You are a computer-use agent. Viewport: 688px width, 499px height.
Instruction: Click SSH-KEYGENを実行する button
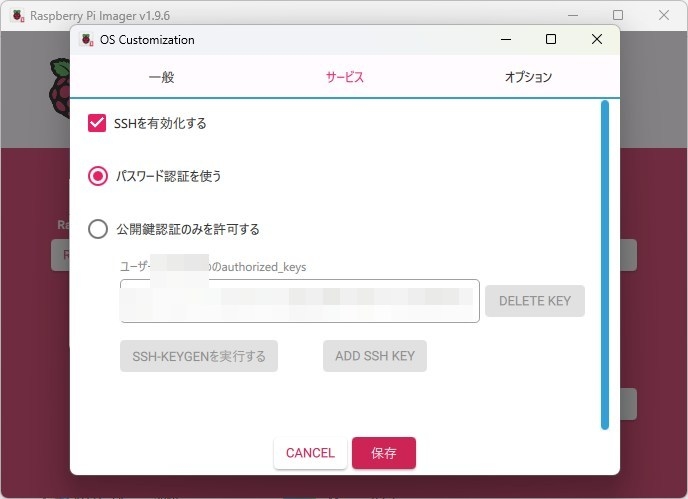199,356
